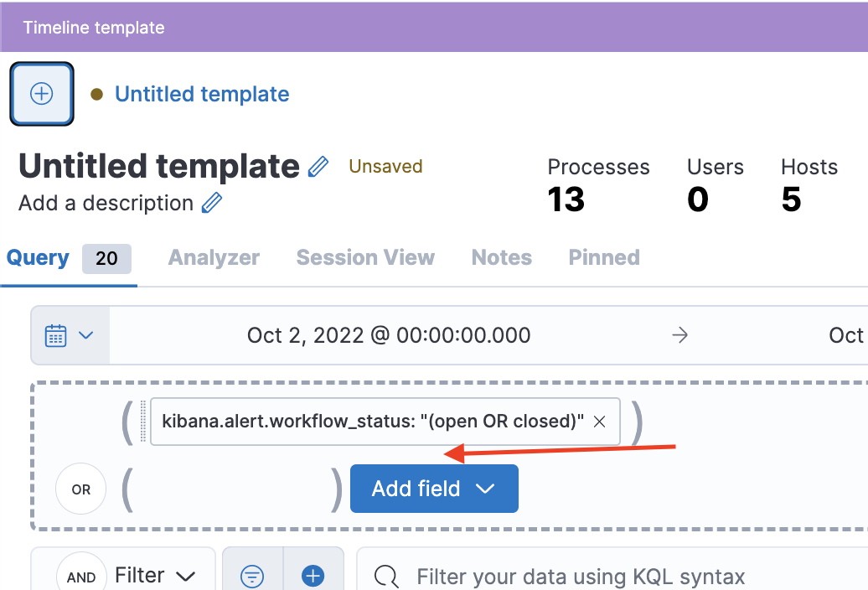Select the Oct 2 start date text
This screenshot has height=590, width=868.
(x=389, y=334)
